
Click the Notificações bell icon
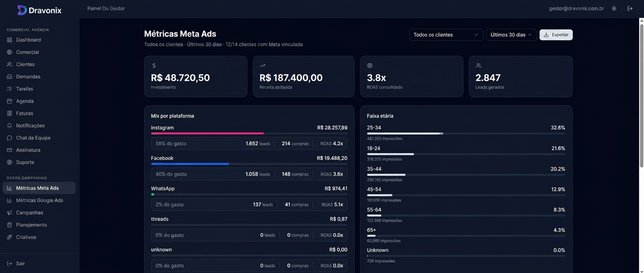coord(9,126)
